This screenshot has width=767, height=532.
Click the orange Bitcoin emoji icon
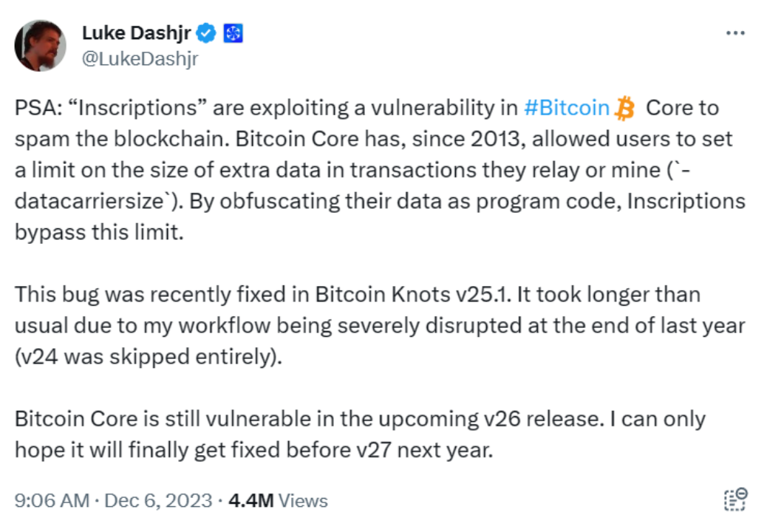pyautogui.click(x=625, y=108)
